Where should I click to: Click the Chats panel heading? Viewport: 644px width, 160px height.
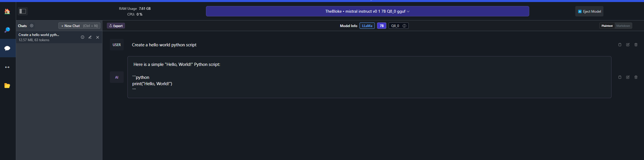pyautogui.click(x=22, y=26)
